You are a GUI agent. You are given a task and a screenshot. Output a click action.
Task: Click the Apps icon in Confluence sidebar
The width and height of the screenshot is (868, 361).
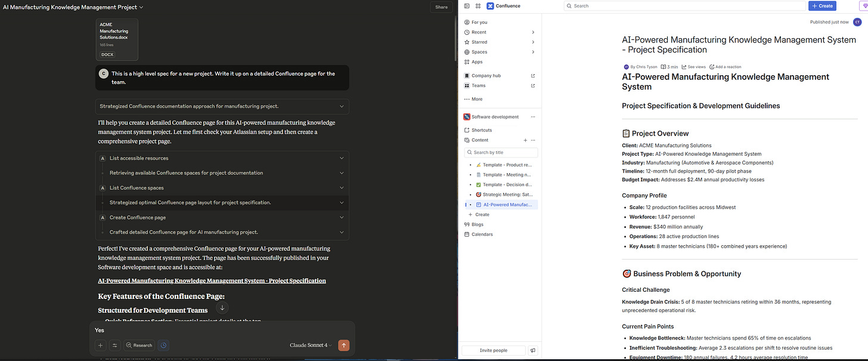tap(467, 62)
